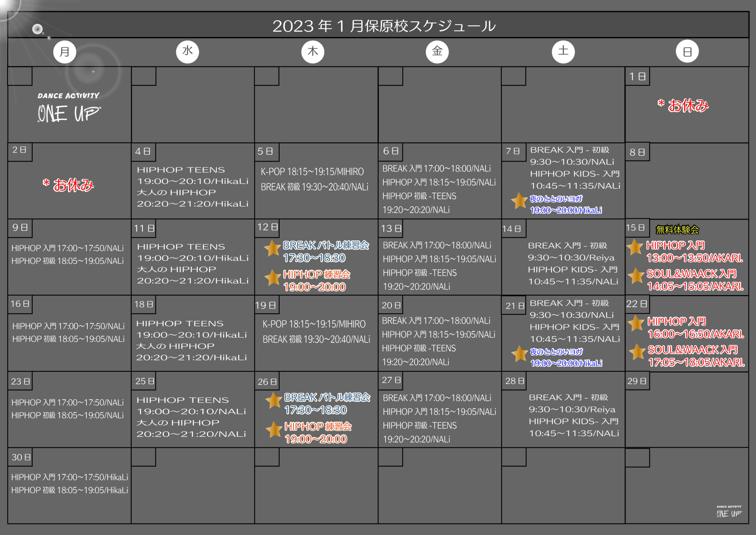
Task: Click the お休み text on 1日
Action: tap(683, 105)
